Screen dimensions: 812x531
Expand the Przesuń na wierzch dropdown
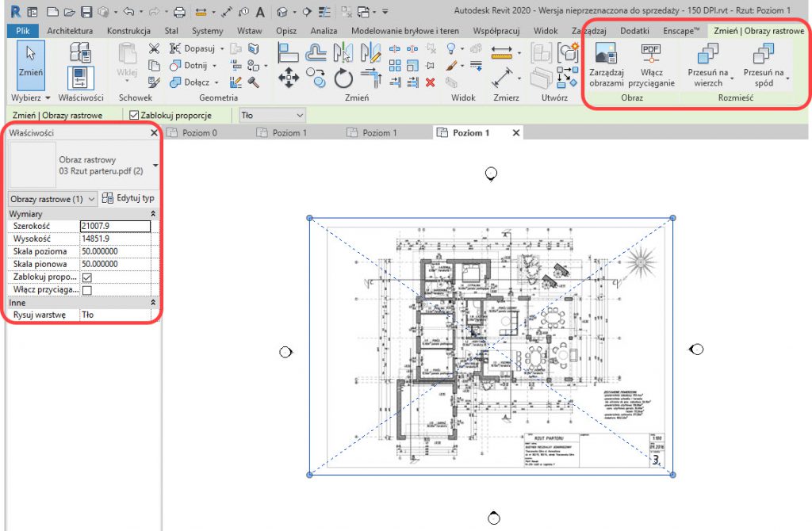731,78
